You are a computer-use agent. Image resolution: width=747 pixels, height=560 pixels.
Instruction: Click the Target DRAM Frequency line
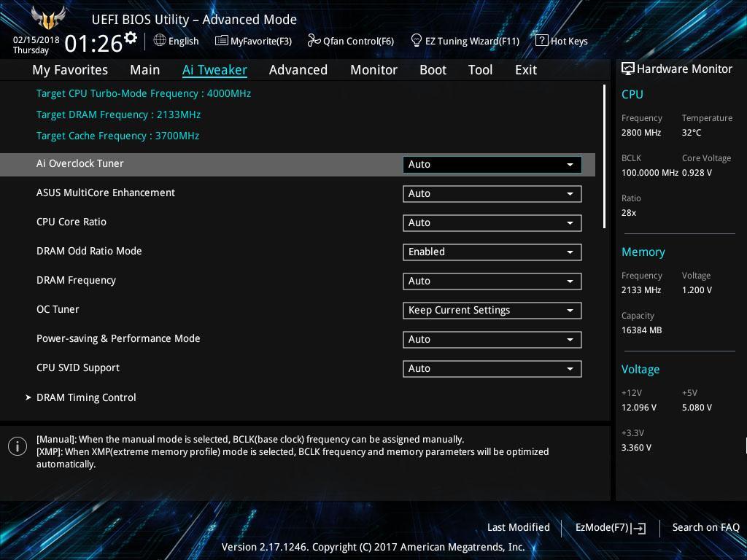119,114
